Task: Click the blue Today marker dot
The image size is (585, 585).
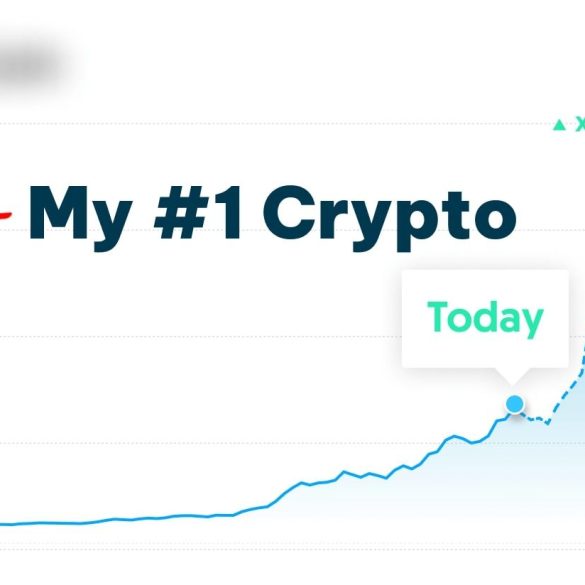Action: (x=515, y=404)
